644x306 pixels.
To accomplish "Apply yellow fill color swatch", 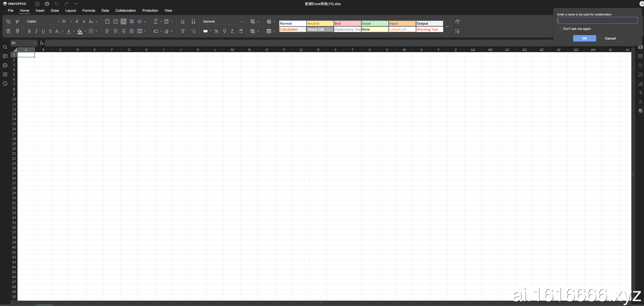I will point(80,31).
